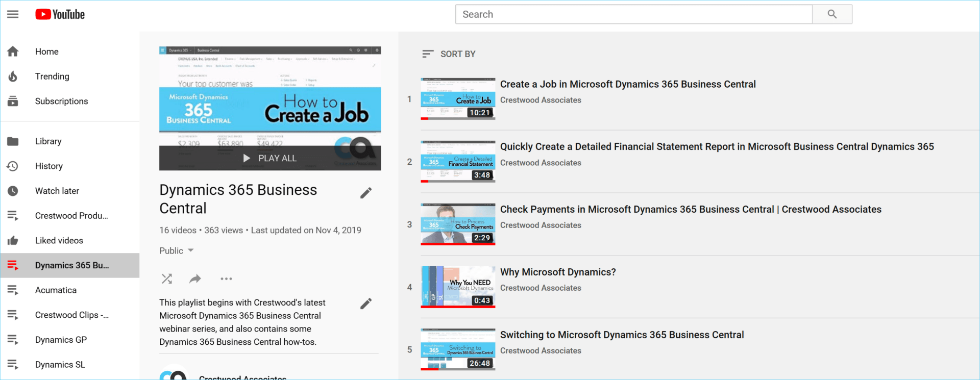Click Crestwood Associates under video 5

[541, 351]
